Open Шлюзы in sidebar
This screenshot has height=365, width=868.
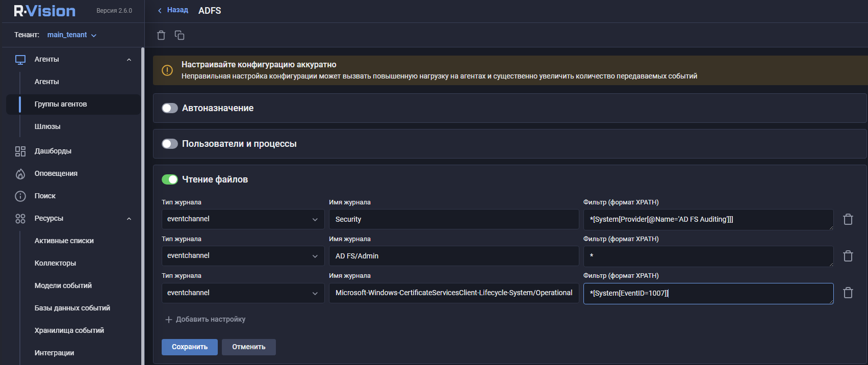point(47,126)
